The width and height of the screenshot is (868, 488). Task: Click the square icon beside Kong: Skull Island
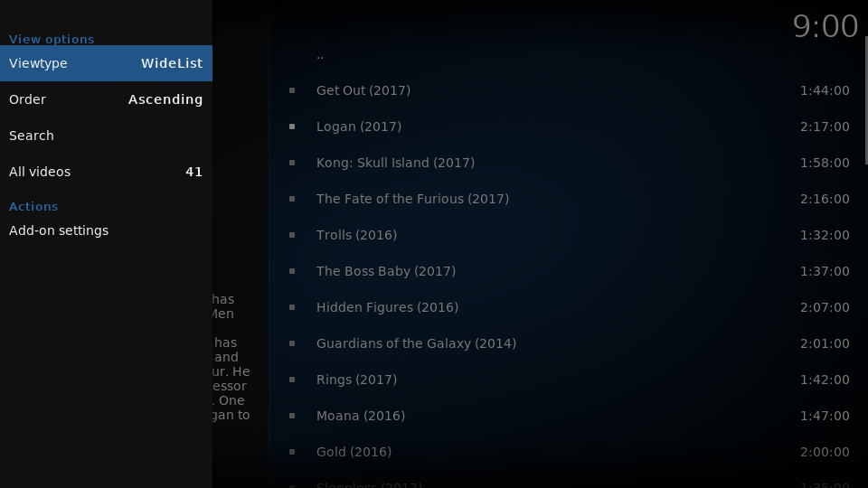click(292, 163)
